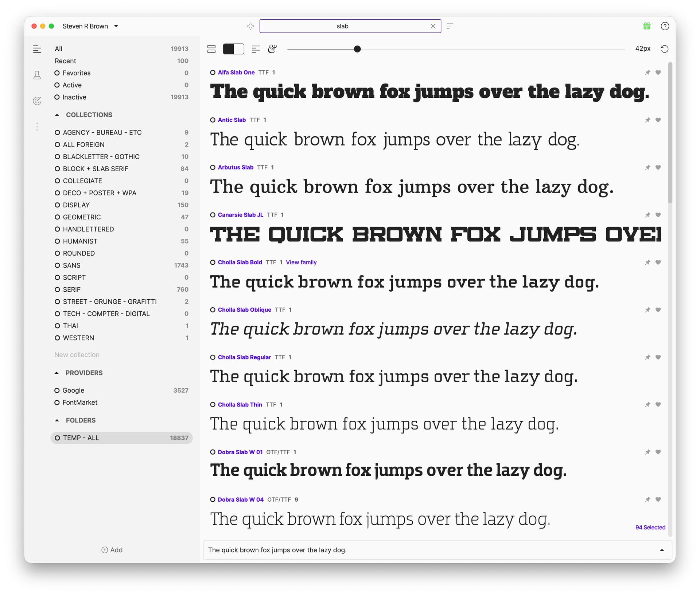Click the font size slider handle
This screenshot has height=595, width=700.
pos(357,49)
